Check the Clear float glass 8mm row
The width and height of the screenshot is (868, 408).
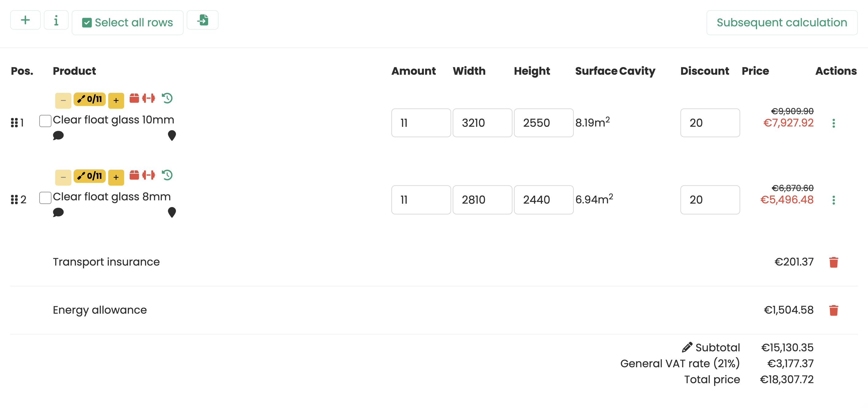coord(45,198)
